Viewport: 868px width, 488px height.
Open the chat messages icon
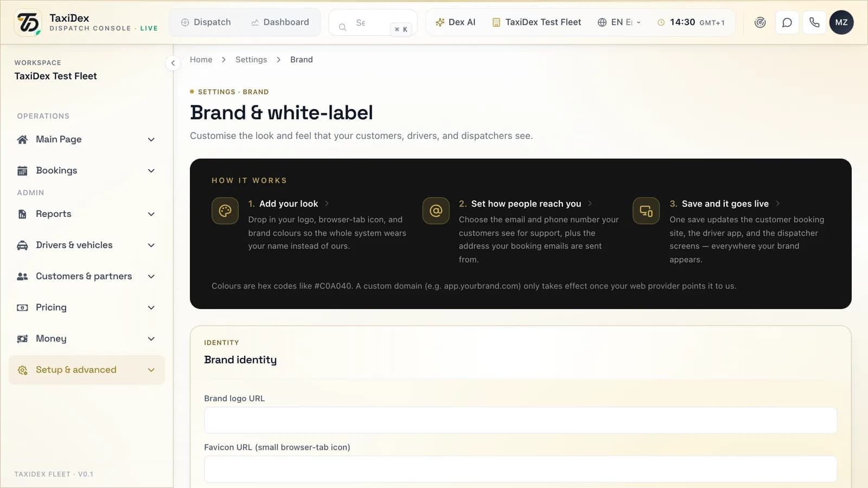787,22
